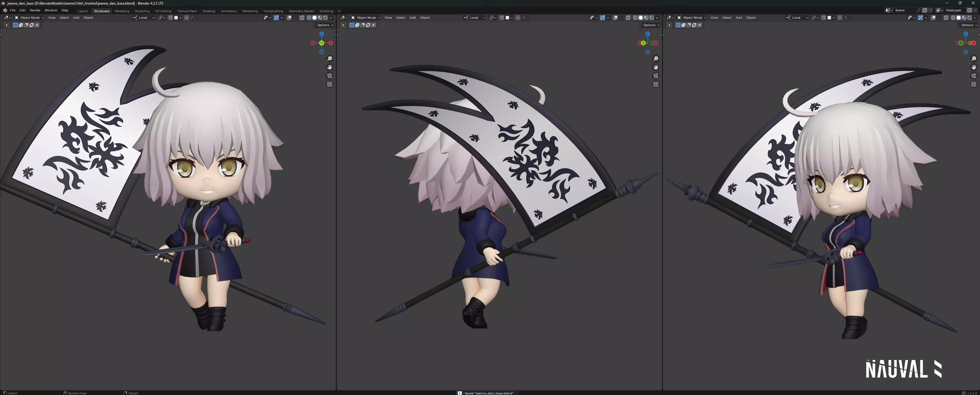
Task: Open Object Mode dropdown in left viewport
Action: (x=29, y=18)
